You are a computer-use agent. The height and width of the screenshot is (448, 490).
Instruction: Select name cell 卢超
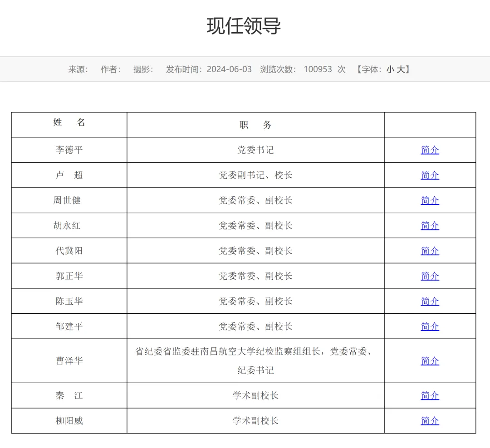tap(69, 175)
